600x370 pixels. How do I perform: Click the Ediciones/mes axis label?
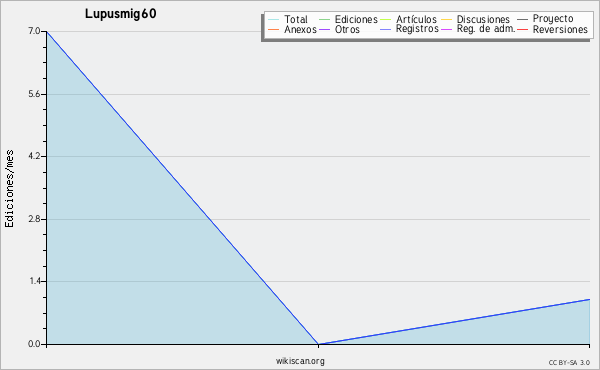[9, 189]
